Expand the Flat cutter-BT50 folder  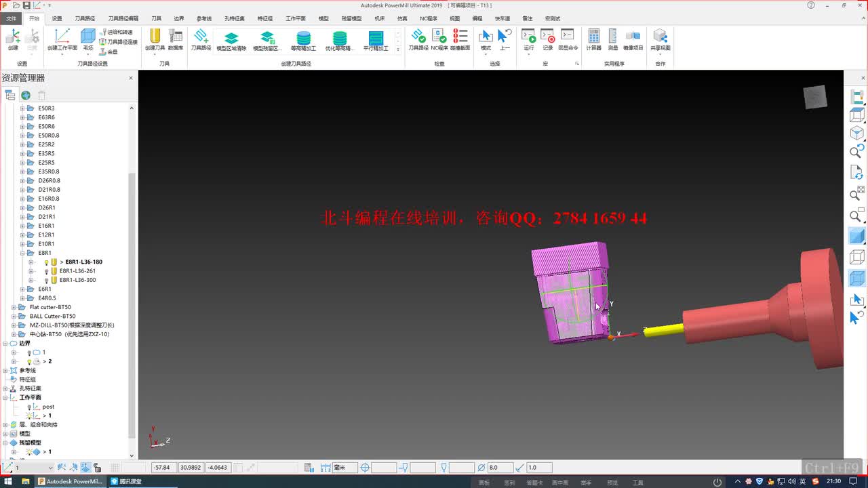pos(14,307)
